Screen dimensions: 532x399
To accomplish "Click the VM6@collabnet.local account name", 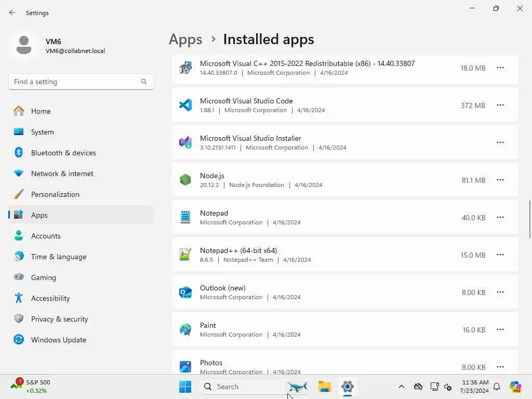I will coord(75,51).
